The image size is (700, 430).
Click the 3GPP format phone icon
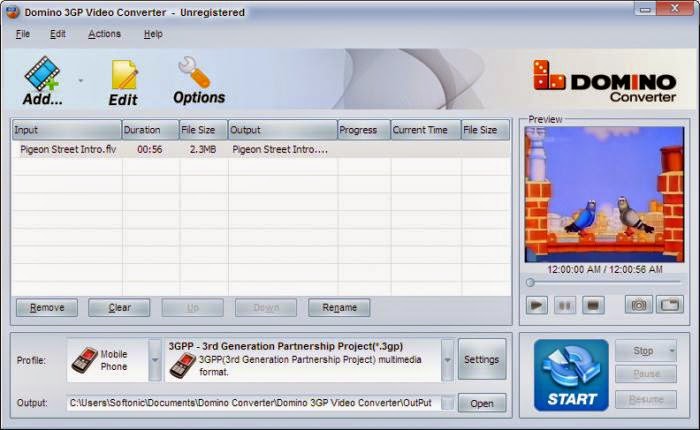click(183, 365)
